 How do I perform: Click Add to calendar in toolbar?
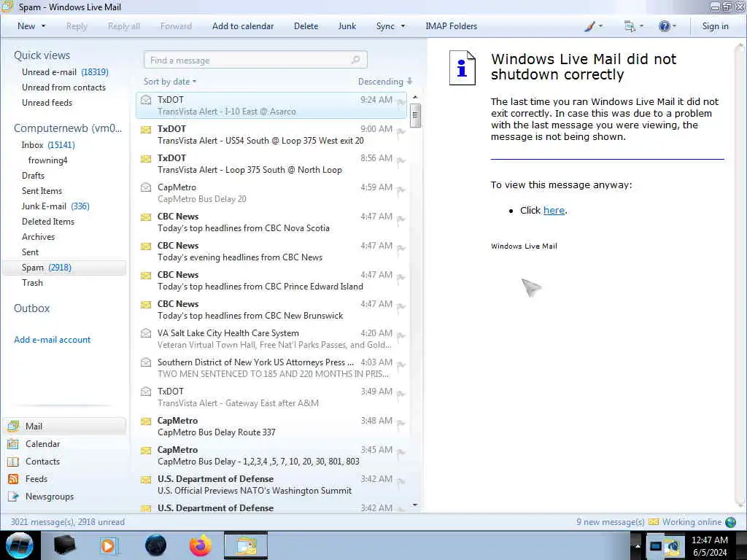(243, 26)
